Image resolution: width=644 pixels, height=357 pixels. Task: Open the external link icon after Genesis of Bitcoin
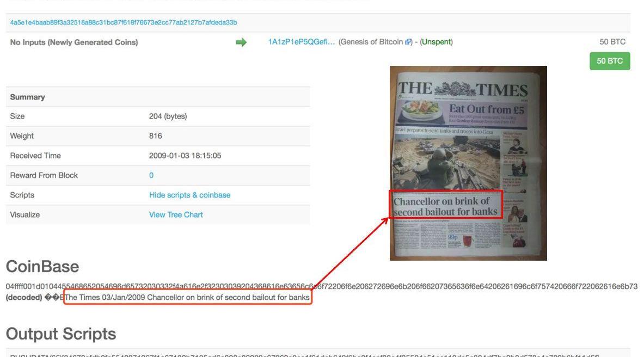point(408,42)
